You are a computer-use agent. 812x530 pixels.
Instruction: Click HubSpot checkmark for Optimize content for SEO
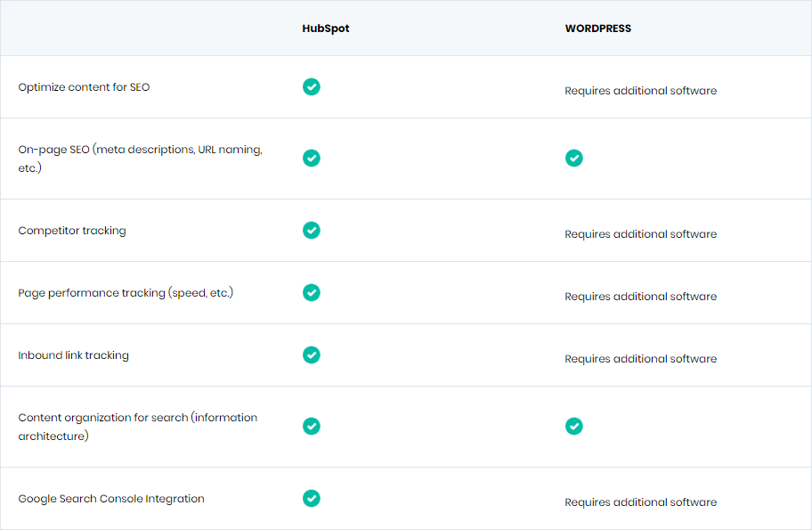coord(312,87)
